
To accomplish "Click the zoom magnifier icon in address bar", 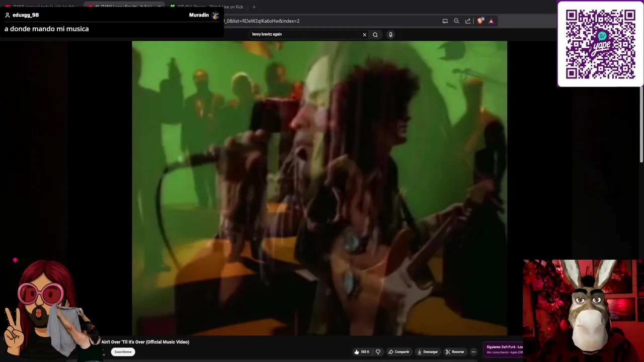I will (x=456, y=21).
